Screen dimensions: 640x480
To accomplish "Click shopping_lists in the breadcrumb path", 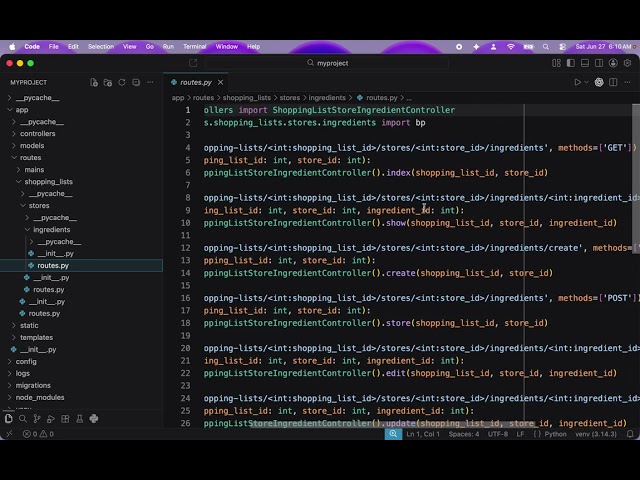I will pos(247,98).
